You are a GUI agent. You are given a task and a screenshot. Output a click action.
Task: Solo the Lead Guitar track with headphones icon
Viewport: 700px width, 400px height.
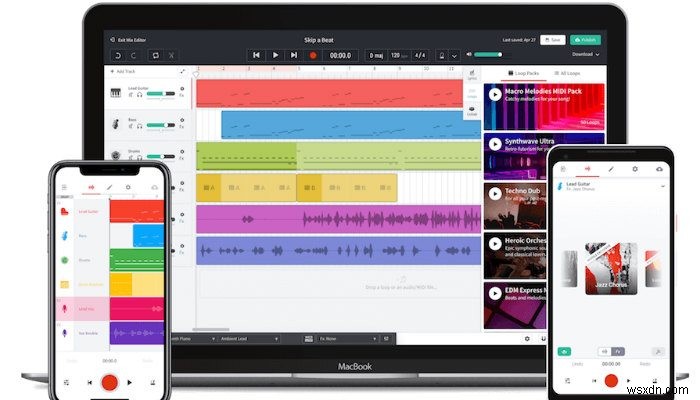139,95
